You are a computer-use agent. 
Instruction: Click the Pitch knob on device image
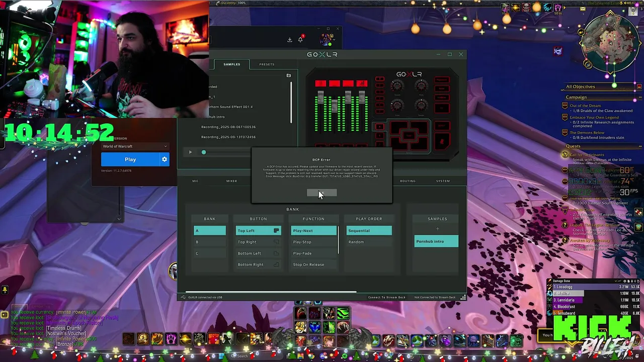click(421, 85)
